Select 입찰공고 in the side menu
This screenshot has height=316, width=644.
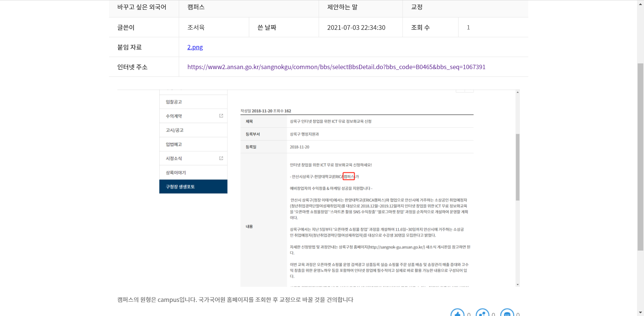click(174, 102)
